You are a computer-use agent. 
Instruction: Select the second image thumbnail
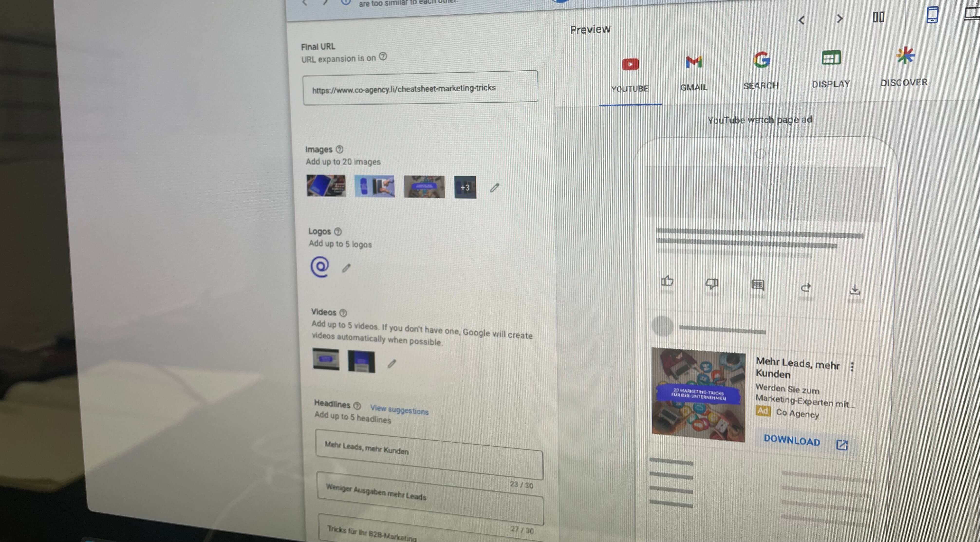pos(375,186)
